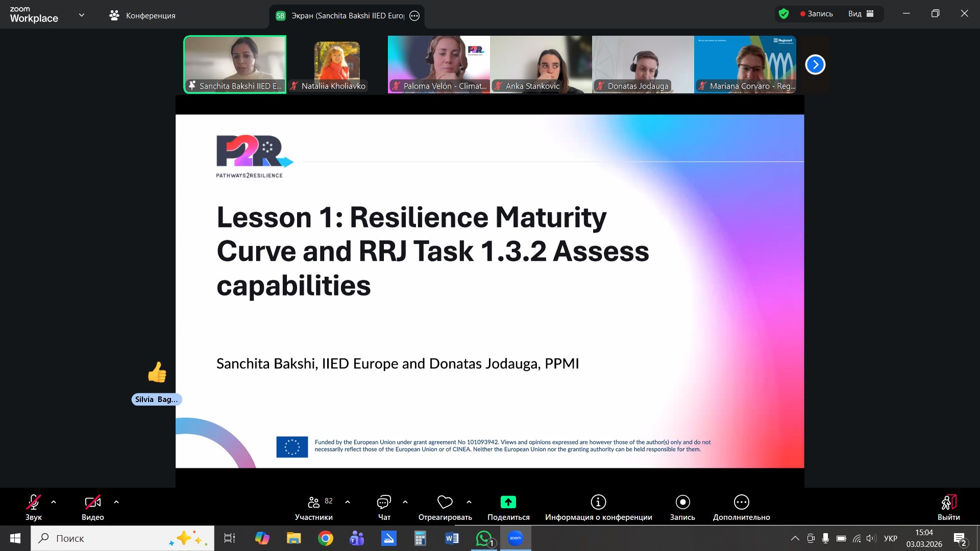Viewport: 980px width, 551px height.
Task: Unmute the microphone with Звук button
Action: coord(33,503)
